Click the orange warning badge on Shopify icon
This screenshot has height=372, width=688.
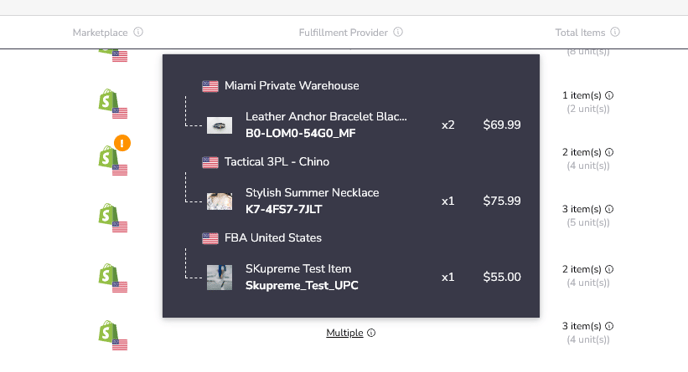tap(122, 143)
